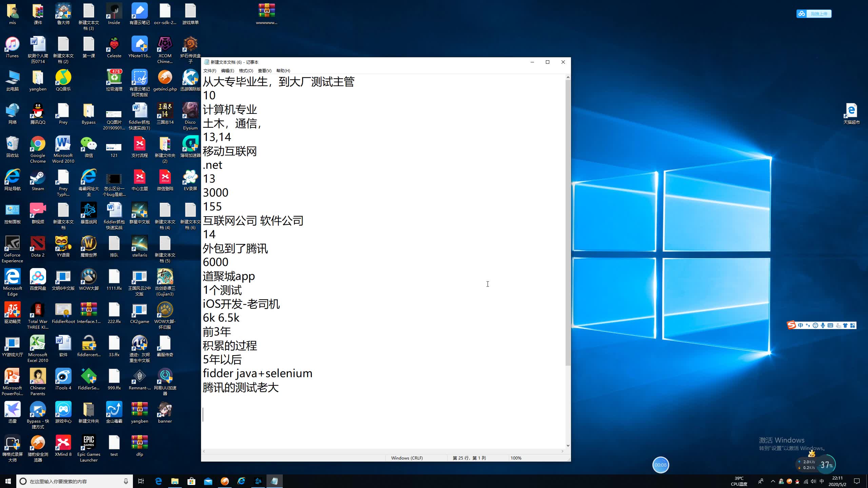The image size is (868, 488).
Task: Select the 微信 WeChat desktop icon
Action: point(89,147)
